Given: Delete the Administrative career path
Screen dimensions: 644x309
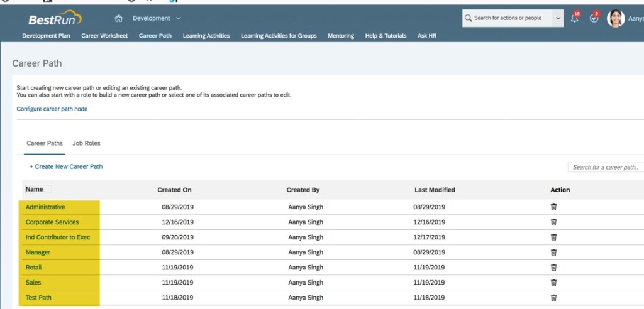Looking at the screenshot, I should pyautogui.click(x=553, y=207).
